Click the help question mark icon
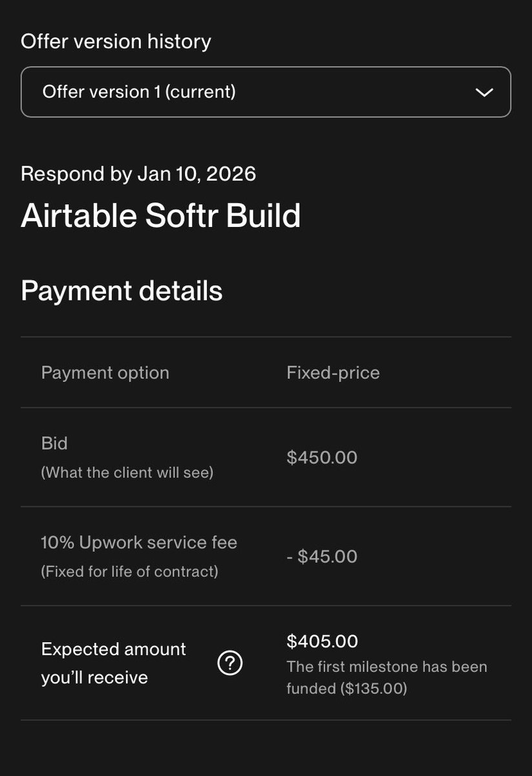532x776 pixels. coord(230,663)
